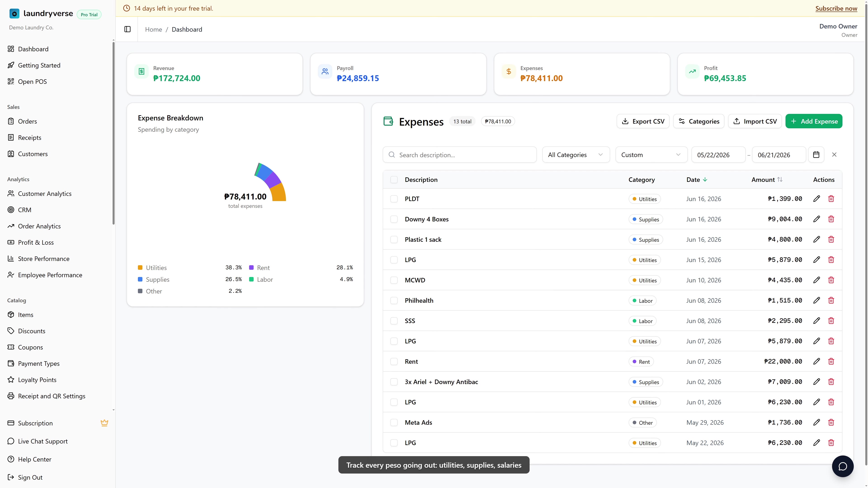868x488 pixels.
Task: Click the Add Expense button
Action: point(814,121)
